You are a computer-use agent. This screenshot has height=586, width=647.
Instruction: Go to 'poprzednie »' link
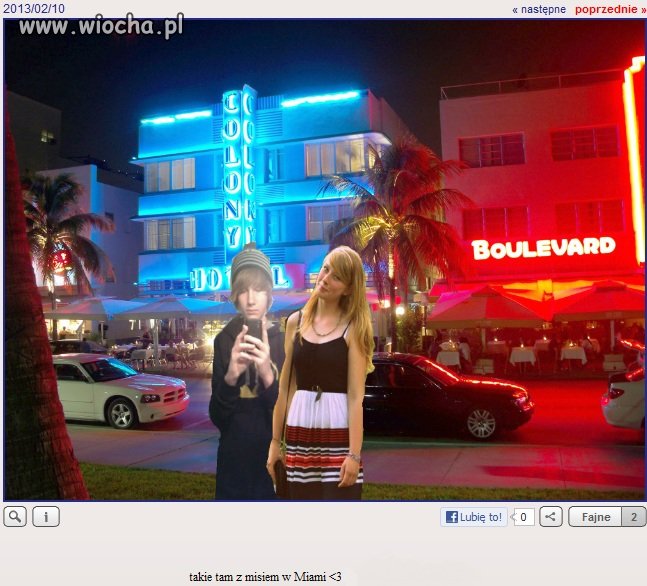click(x=610, y=9)
